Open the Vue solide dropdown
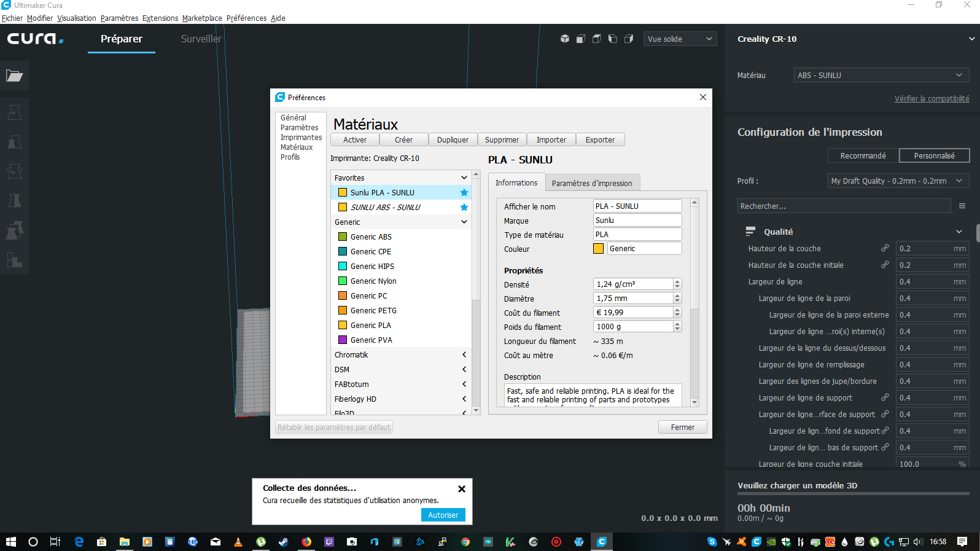The width and height of the screenshot is (980, 551). coord(680,39)
